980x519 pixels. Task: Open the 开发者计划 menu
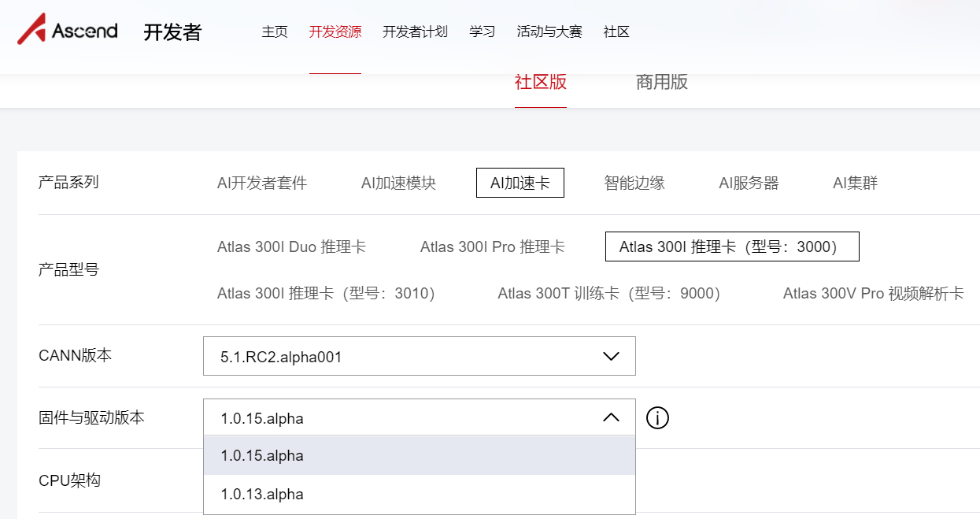(415, 32)
